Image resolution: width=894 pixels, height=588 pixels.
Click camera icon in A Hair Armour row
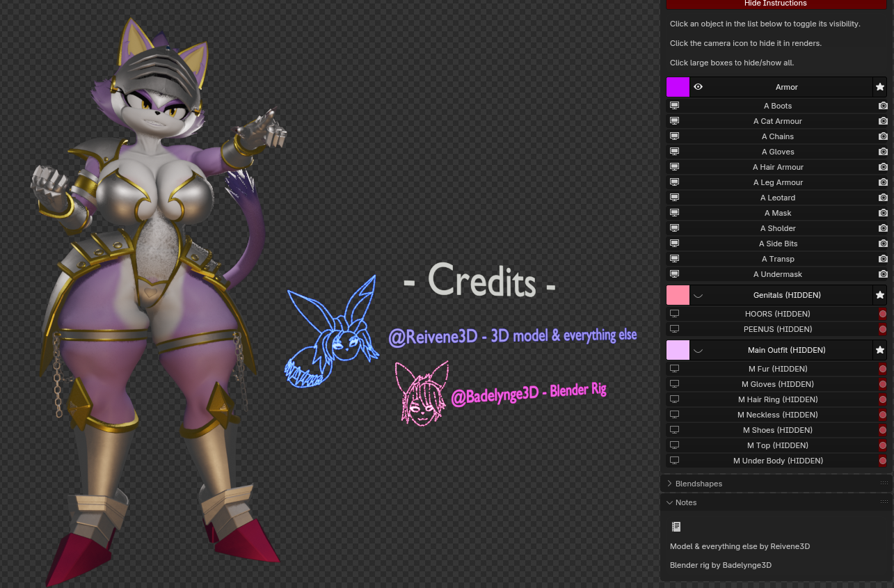[883, 167]
